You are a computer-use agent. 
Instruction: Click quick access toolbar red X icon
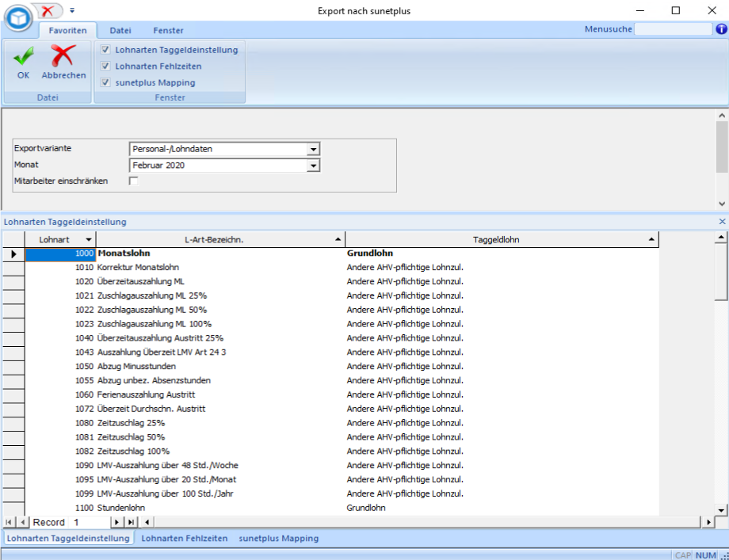click(x=49, y=10)
